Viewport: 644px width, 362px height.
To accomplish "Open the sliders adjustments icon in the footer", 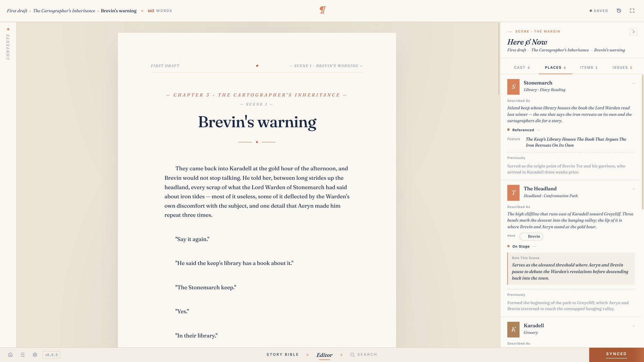I will click(x=23, y=355).
